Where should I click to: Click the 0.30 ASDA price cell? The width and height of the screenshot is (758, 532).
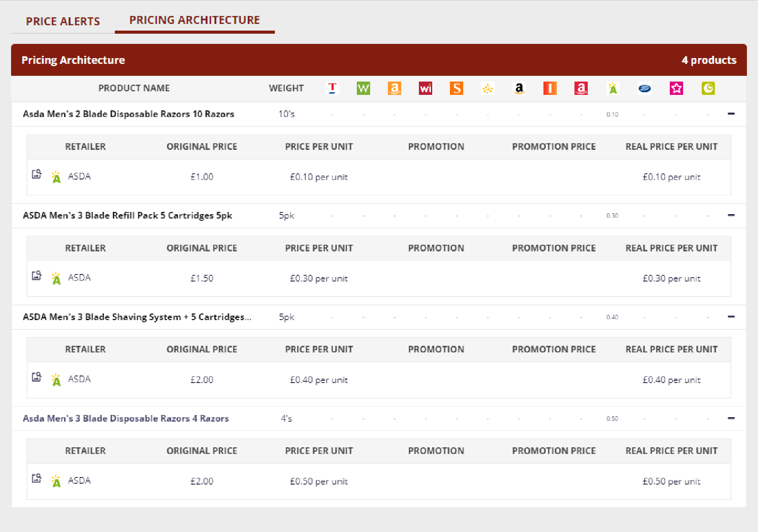(613, 216)
